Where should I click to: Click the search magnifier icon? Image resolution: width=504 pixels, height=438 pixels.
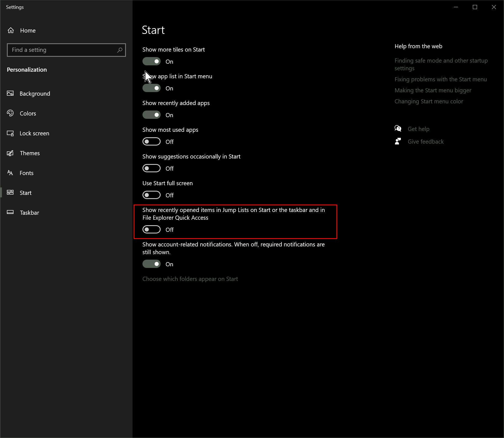[x=120, y=50]
